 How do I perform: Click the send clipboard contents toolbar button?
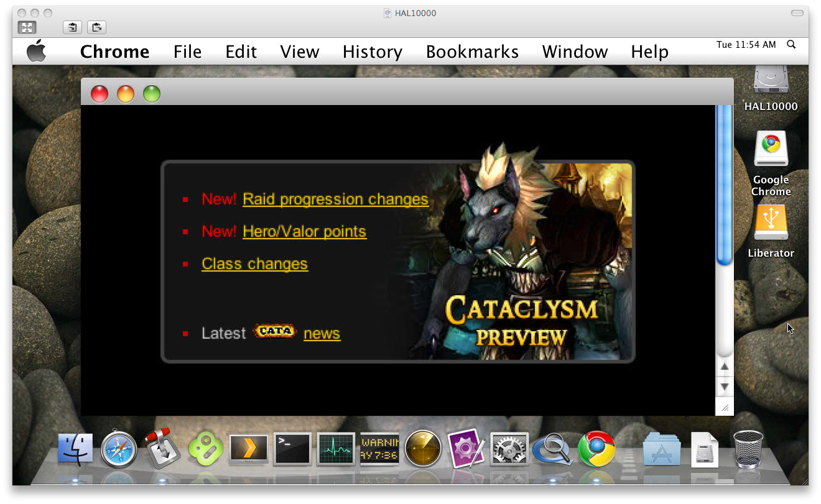(96, 27)
